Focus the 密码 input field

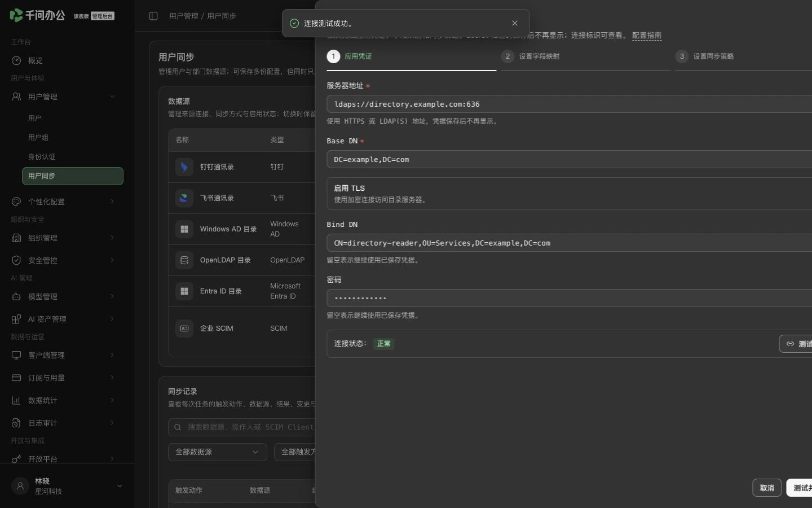tap(570, 298)
